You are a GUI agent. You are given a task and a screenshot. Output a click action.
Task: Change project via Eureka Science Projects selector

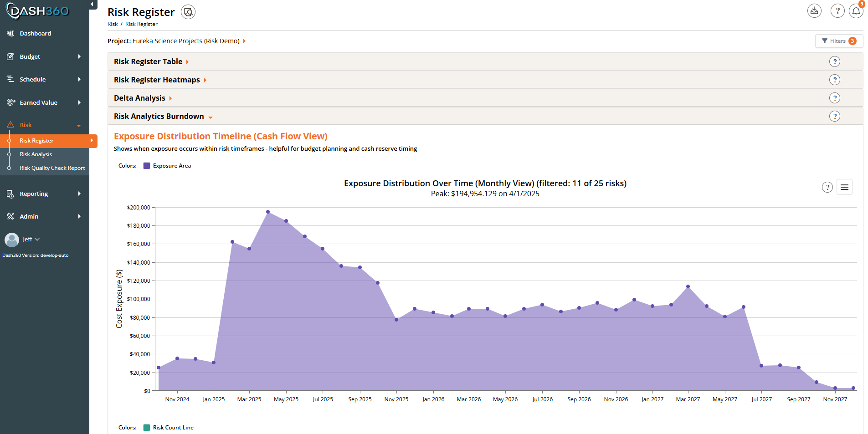189,41
